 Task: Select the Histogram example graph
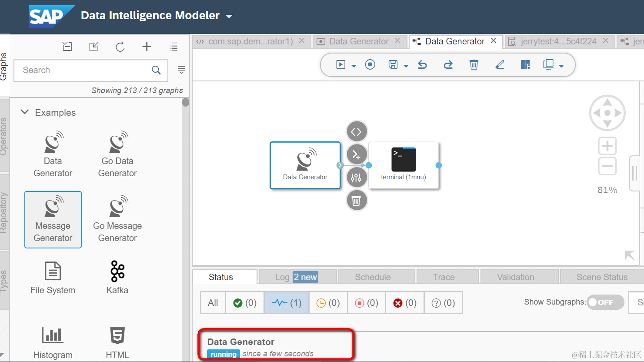tap(53, 343)
